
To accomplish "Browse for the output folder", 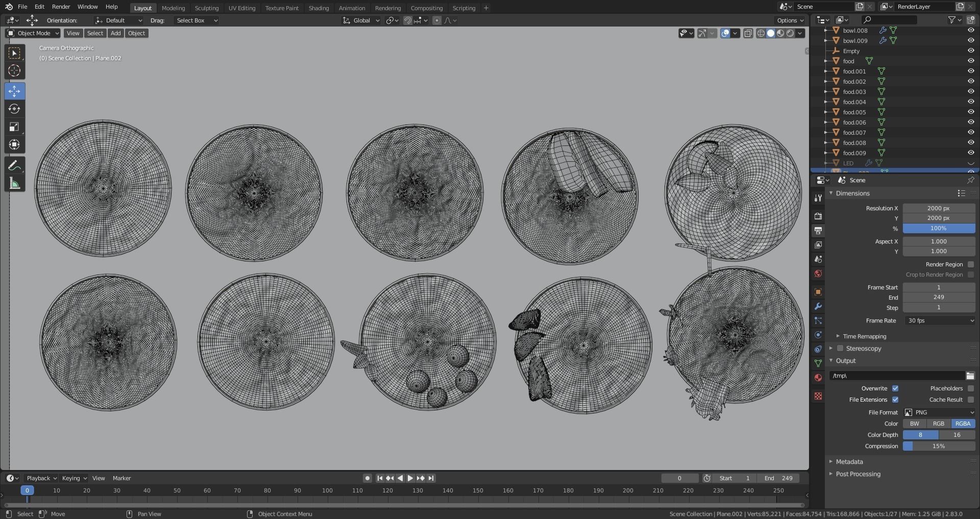I will click(970, 376).
